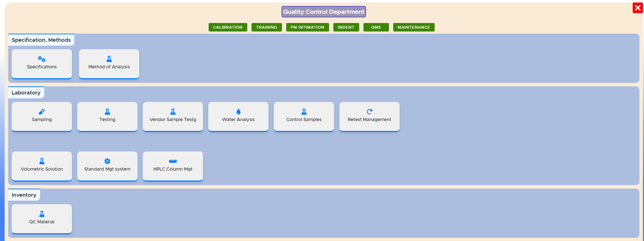Viewport: 644px width, 241px height.
Task: Close the panel with red X
Action: pos(638,8)
